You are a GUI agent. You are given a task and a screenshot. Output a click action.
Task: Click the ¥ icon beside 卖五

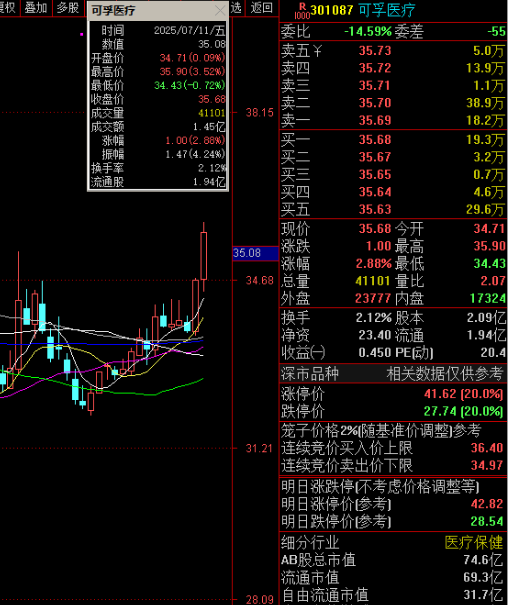tap(317, 51)
